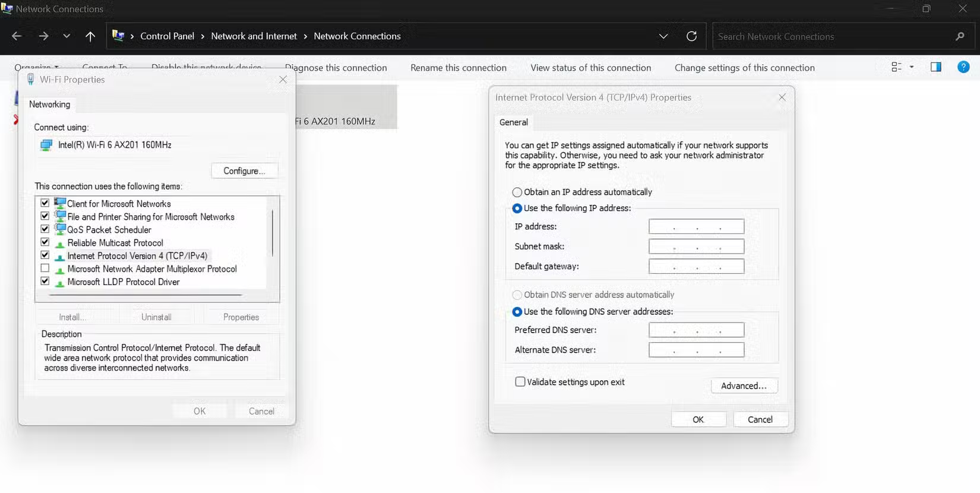Close the IPv4 Properties dialog
The height and width of the screenshot is (493, 980).
(782, 97)
